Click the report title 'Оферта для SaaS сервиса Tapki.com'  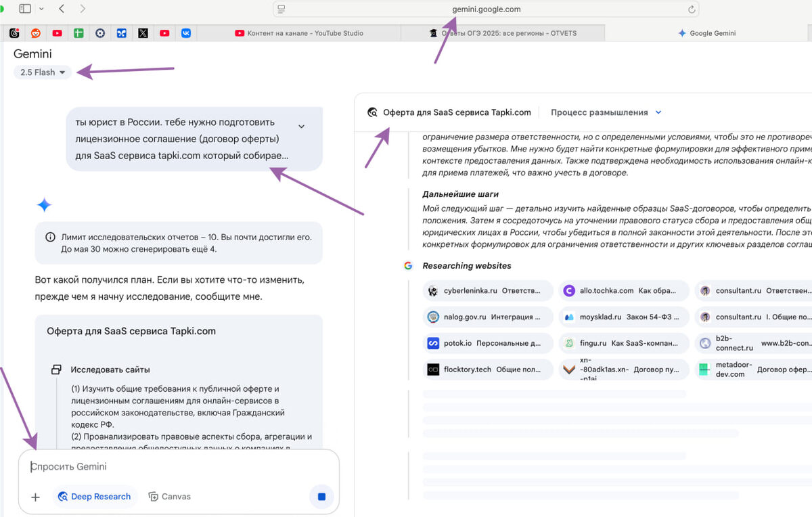coord(457,112)
